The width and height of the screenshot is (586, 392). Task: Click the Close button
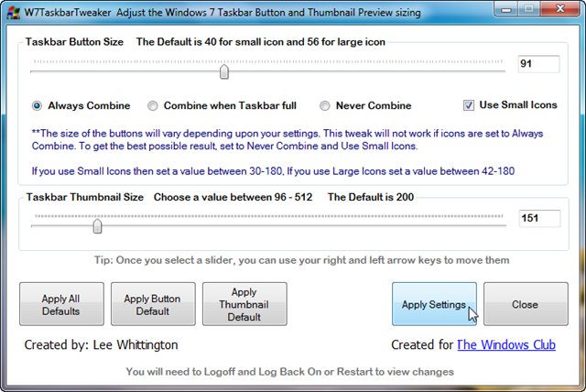pyautogui.click(x=525, y=304)
